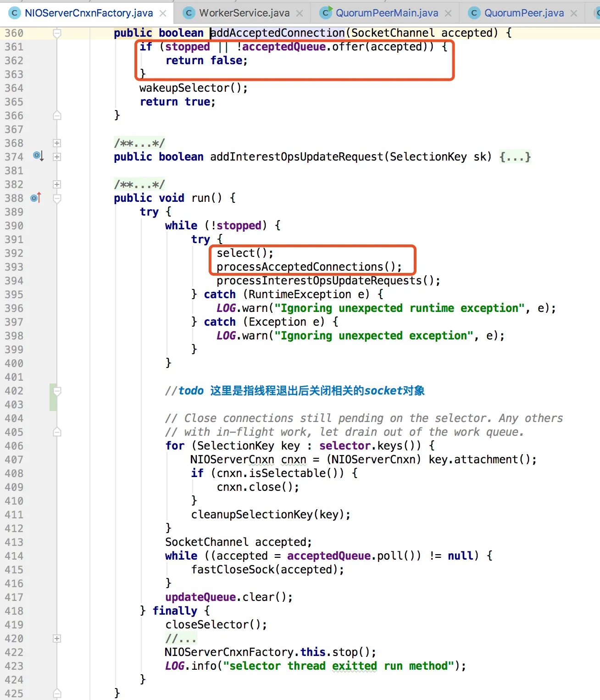Viewport: 600px width, 700px height.
Task: Click the 'cnxn.close();' call
Action: (x=258, y=487)
